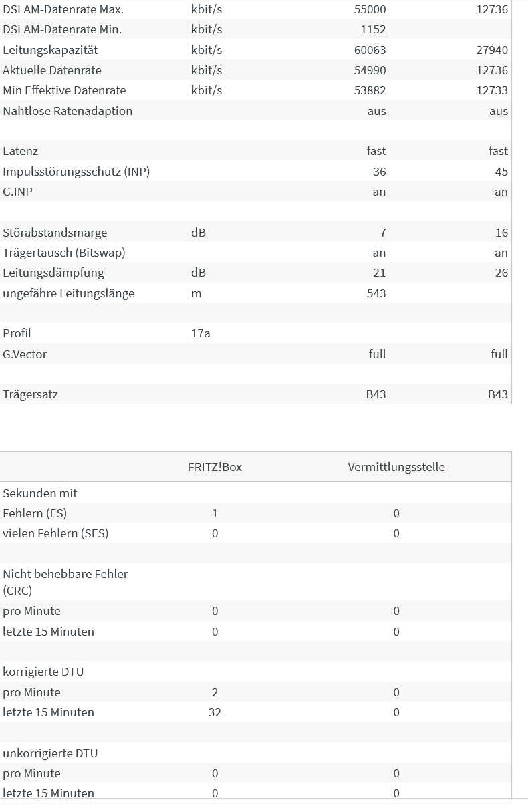Click the Impulsstörungsschutz (INP) label
Image resolution: width=528 pixels, height=812 pixels.
[x=76, y=172]
